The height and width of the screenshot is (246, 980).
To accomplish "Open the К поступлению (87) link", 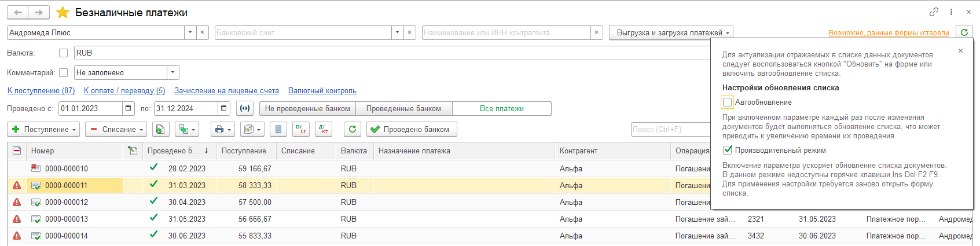I will click(41, 91).
